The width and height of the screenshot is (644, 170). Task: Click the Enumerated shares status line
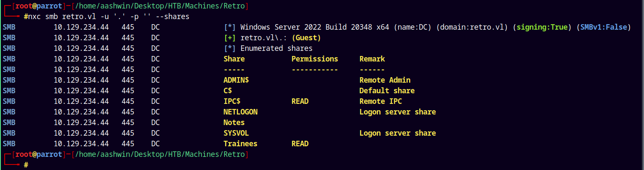(268, 48)
